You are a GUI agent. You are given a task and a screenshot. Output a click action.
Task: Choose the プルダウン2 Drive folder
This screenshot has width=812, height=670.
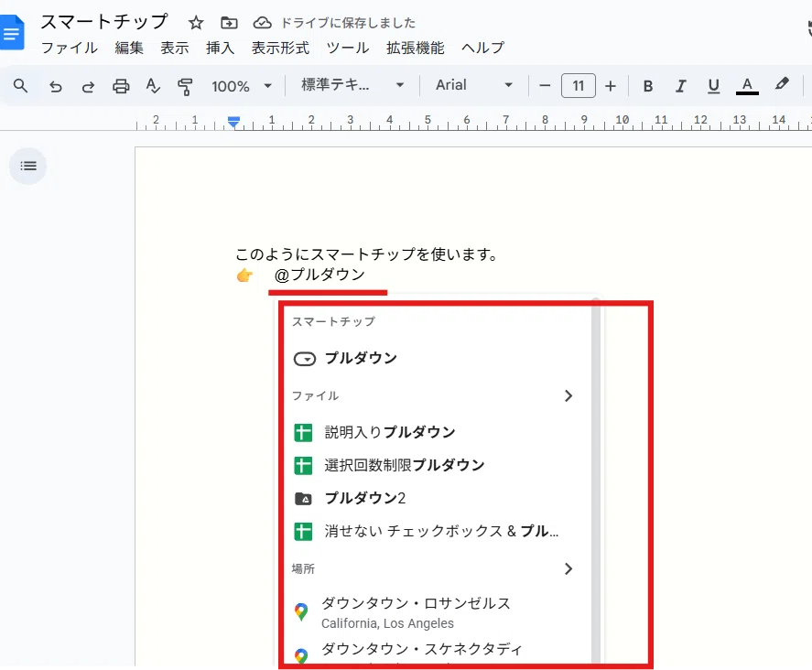[x=435, y=498]
